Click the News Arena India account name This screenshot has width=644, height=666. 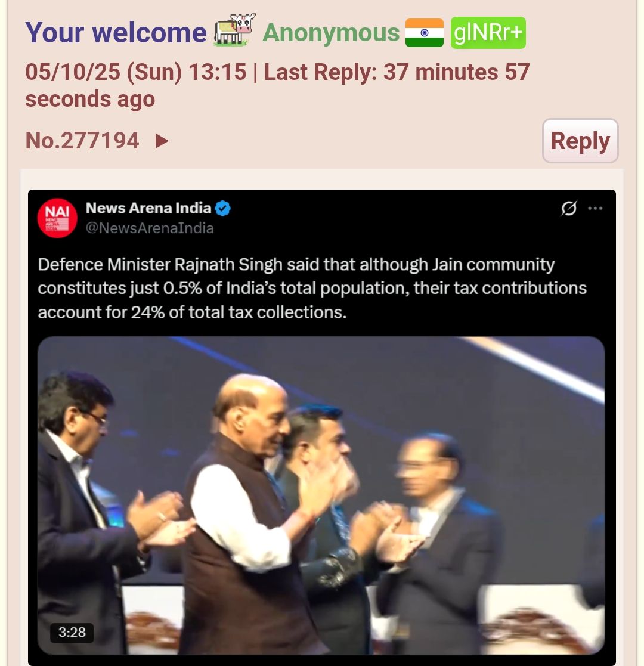pyautogui.click(x=148, y=208)
